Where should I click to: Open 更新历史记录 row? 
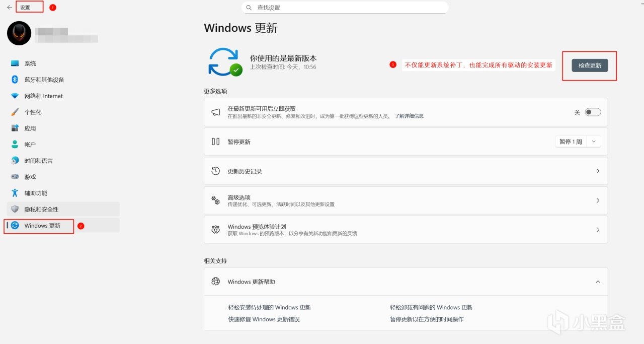(x=406, y=171)
